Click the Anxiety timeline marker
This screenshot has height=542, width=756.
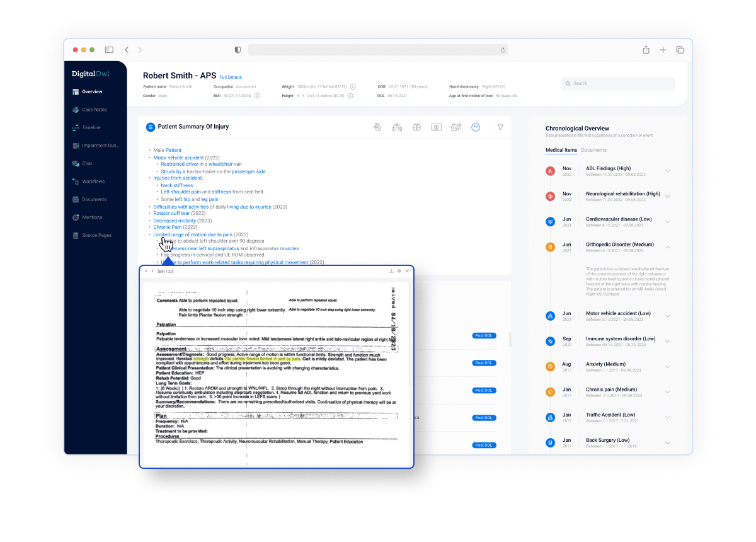tap(550, 366)
